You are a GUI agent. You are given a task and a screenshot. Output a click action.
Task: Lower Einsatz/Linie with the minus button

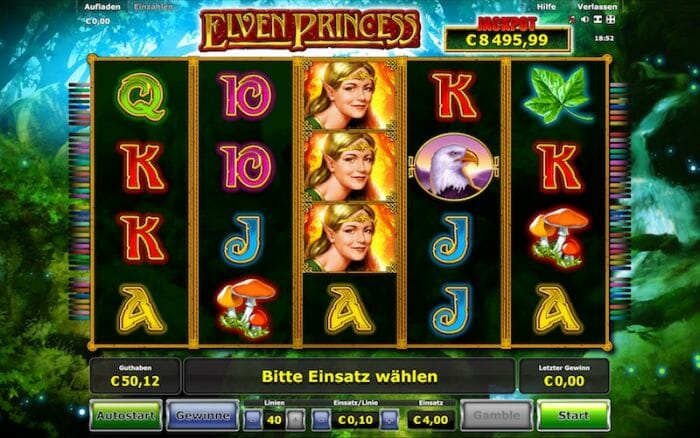pyautogui.click(x=321, y=420)
